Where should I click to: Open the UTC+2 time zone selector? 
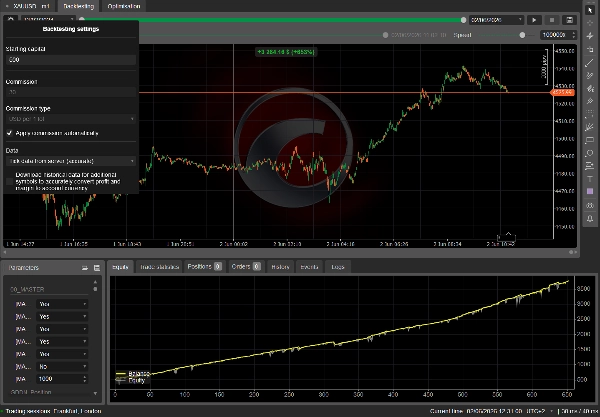click(x=542, y=411)
